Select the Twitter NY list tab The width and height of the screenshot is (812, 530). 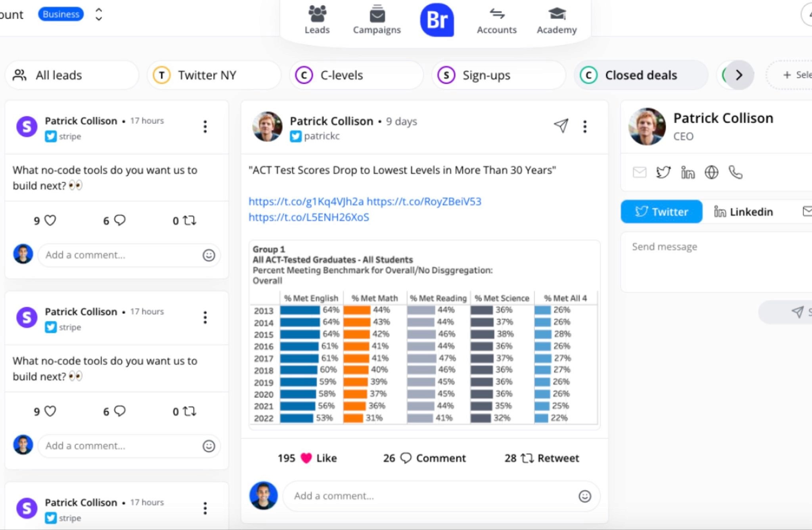(214, 75)
